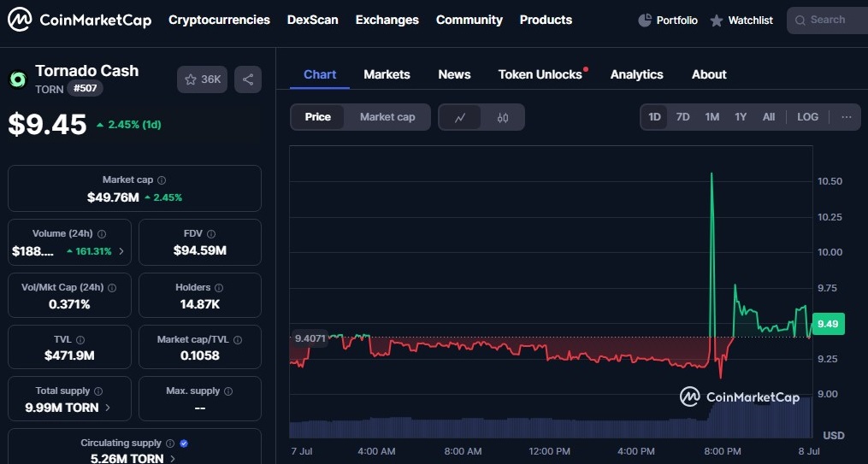Click the 2.45% (1d) change text

click(134, 125)
